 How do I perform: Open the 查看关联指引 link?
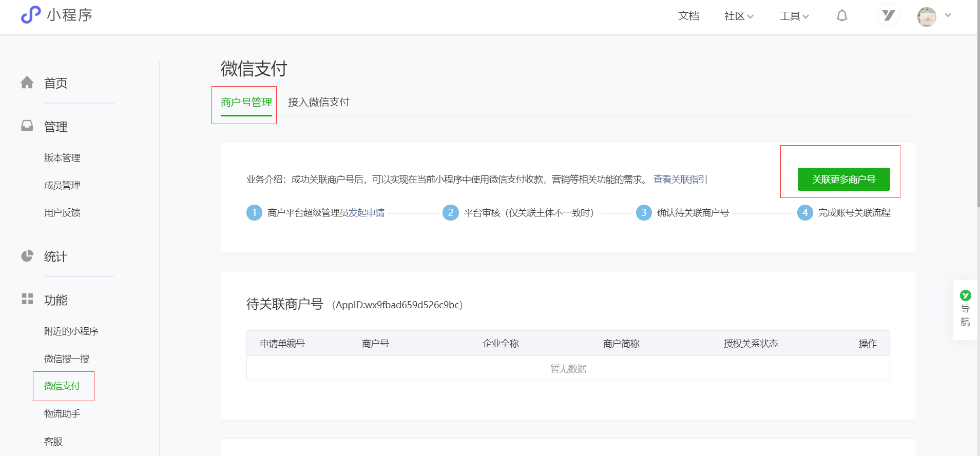pyautogui.click(x=681, y=180)
